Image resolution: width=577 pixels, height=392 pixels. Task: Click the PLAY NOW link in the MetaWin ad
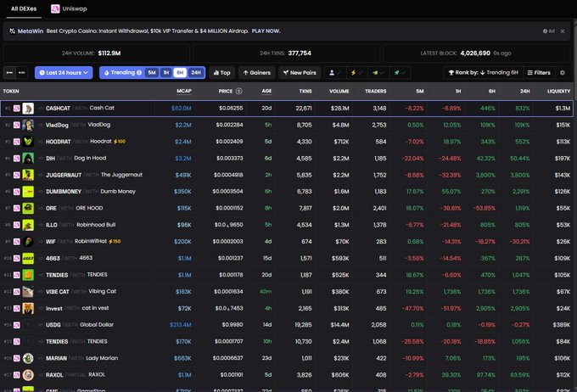tap(266, 31)
